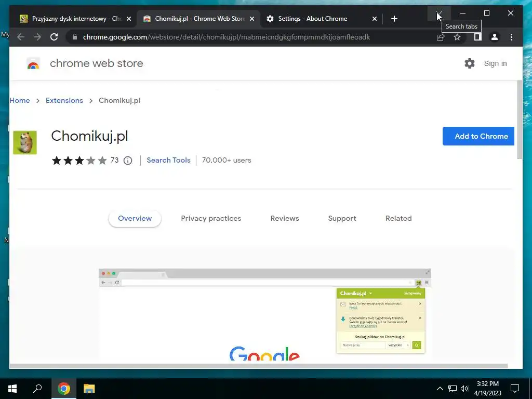This screenshot has height=399, width=532.
Task: Open the Chrome side panel
Action: [478, 37]
